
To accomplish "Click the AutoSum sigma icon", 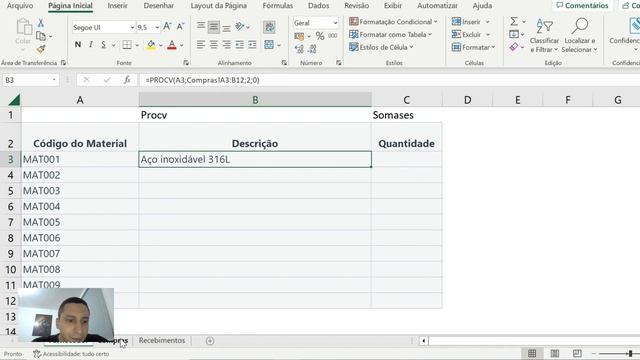I will 514,21.
